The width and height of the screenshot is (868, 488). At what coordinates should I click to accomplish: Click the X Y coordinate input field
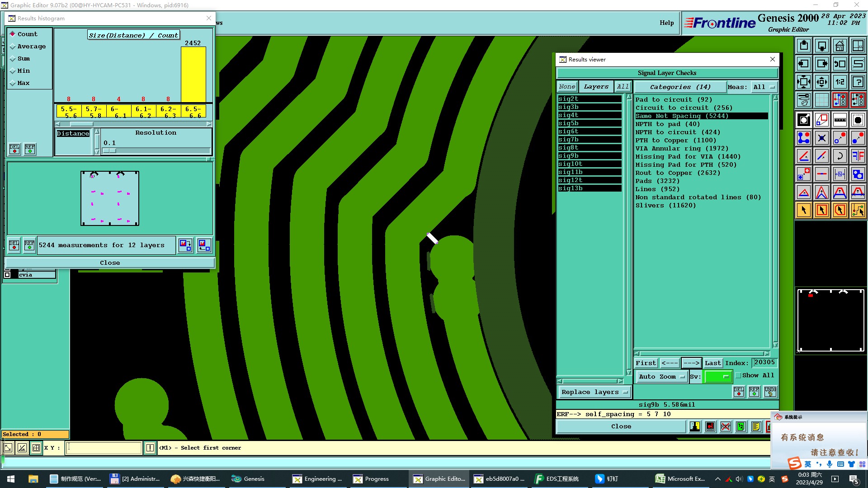104,448
